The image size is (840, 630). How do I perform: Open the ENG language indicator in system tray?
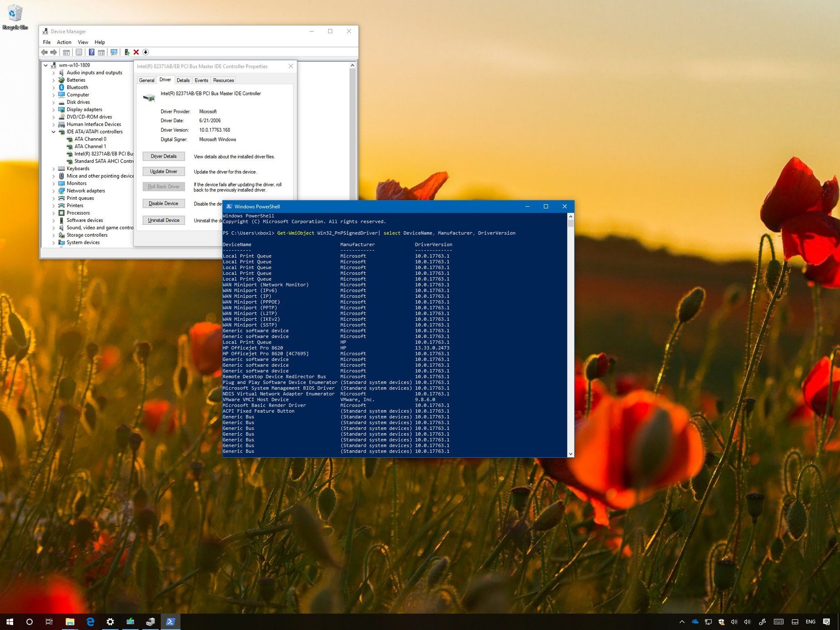pos(811,621)
